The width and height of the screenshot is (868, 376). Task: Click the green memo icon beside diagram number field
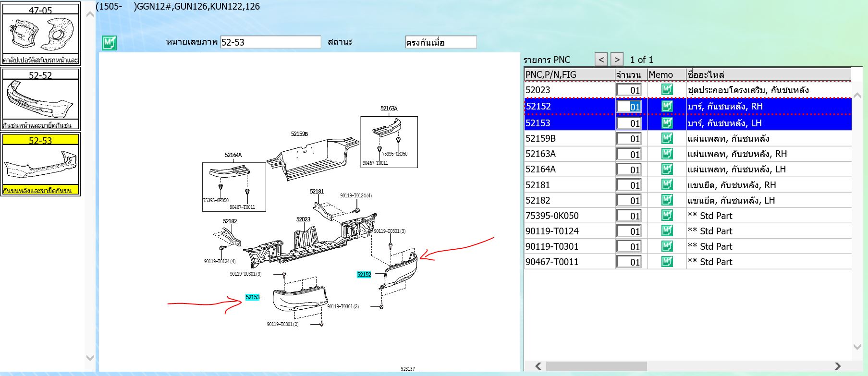pos(109,43)
